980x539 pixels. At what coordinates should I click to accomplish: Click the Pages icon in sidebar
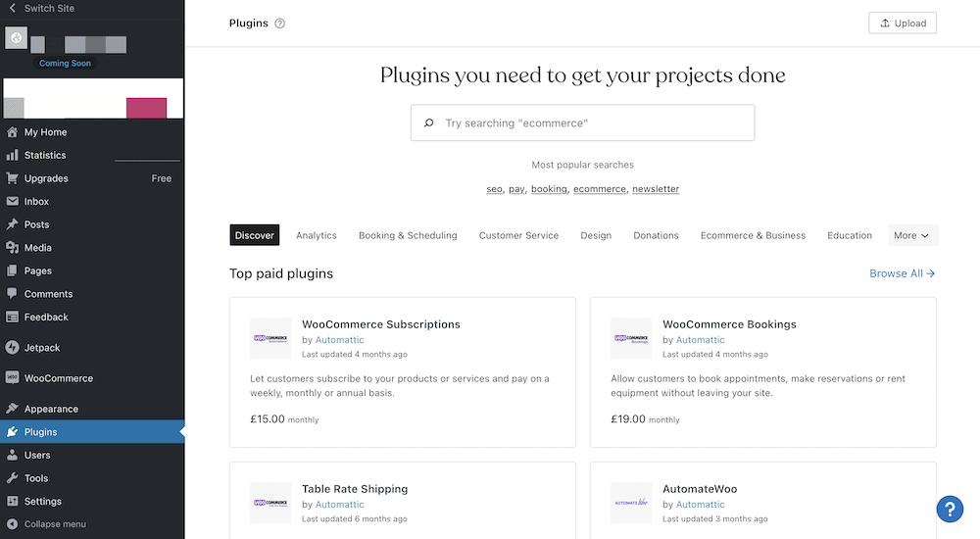tap(12, 270)
